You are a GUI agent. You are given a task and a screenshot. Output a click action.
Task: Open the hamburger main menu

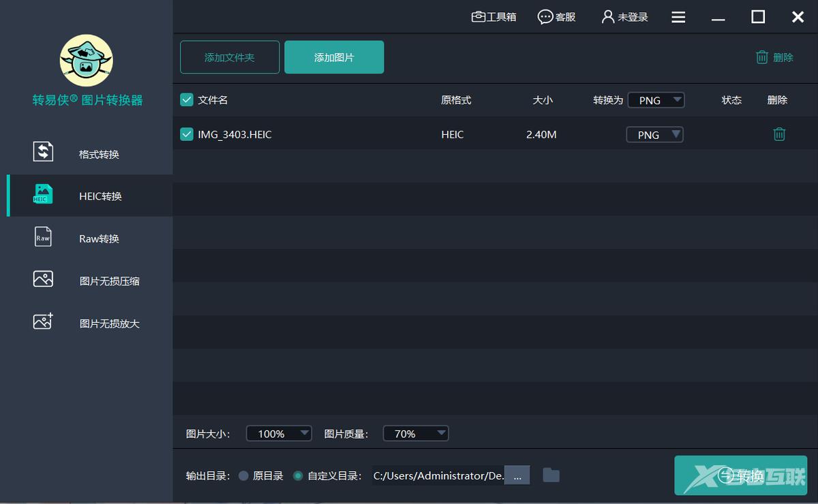coord(678,17)
